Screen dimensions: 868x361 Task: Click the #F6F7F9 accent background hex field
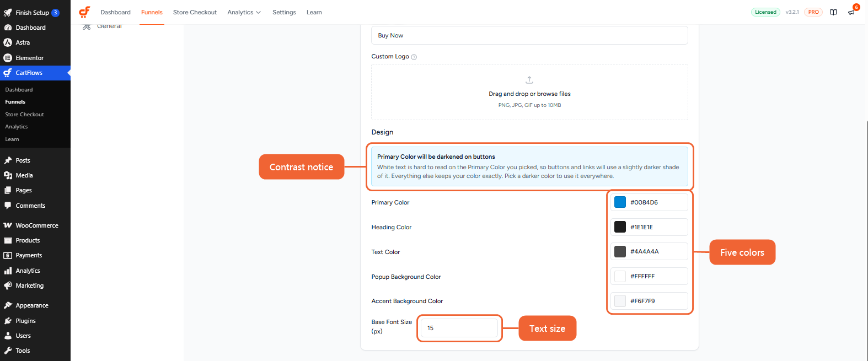tap(649, 301)
